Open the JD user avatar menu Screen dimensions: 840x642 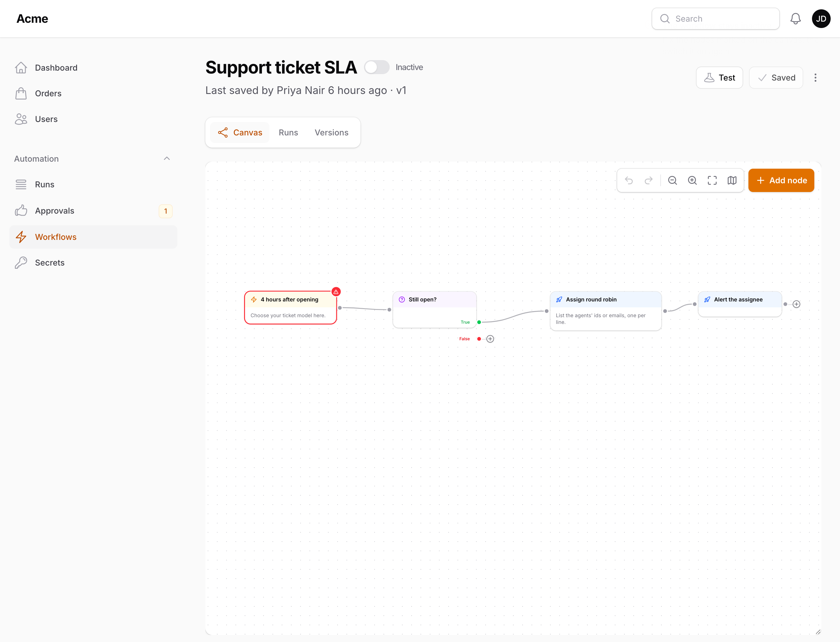coord(821,19)
